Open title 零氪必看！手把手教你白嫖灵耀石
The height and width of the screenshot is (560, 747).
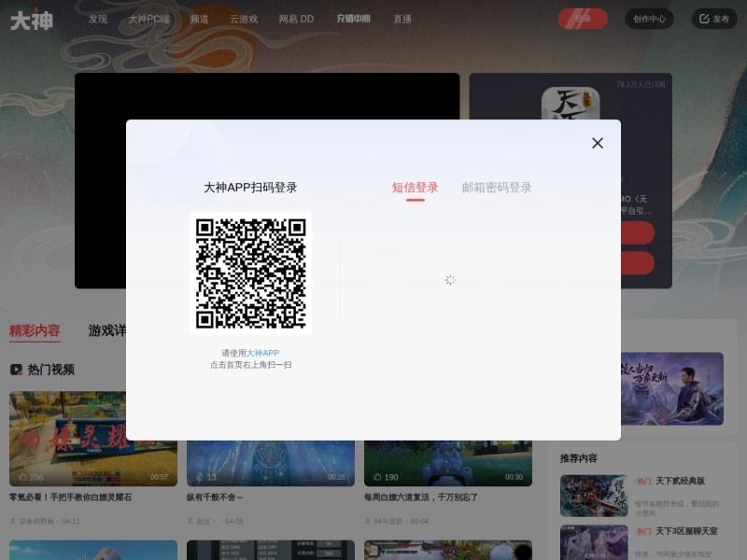71,497
